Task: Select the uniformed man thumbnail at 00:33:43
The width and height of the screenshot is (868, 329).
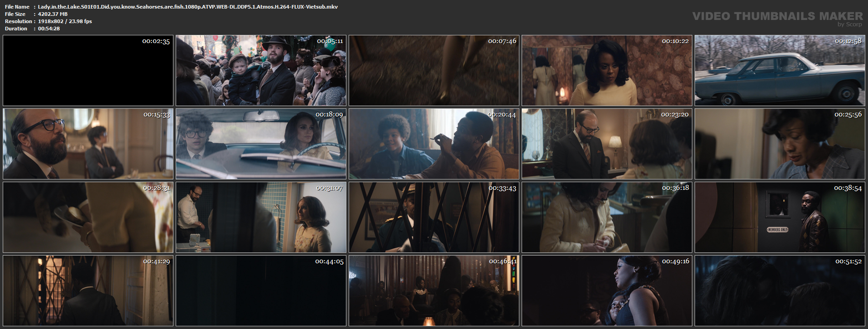Action: point(434,218)
